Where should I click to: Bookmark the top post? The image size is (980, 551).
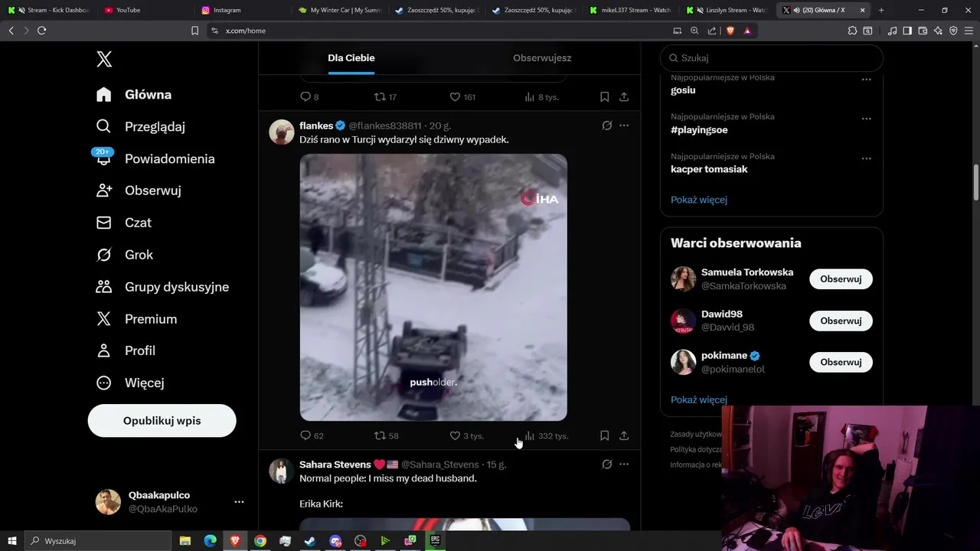click(604, 97)
